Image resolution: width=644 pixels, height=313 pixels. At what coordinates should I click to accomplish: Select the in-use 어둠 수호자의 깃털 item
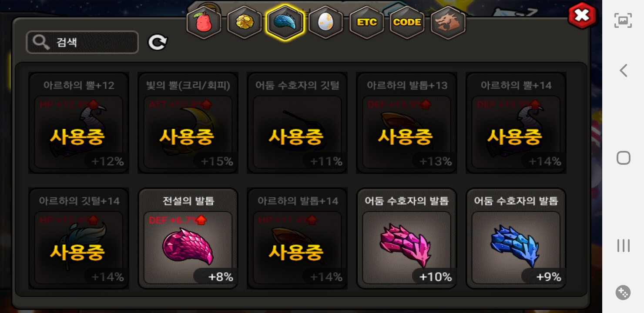click(297, 123)
